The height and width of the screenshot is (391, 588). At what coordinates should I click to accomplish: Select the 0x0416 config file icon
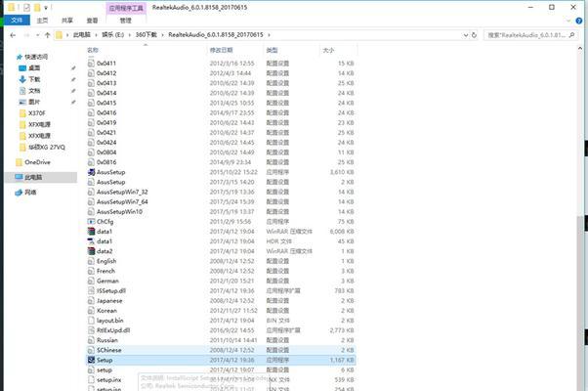click(91, 112)
